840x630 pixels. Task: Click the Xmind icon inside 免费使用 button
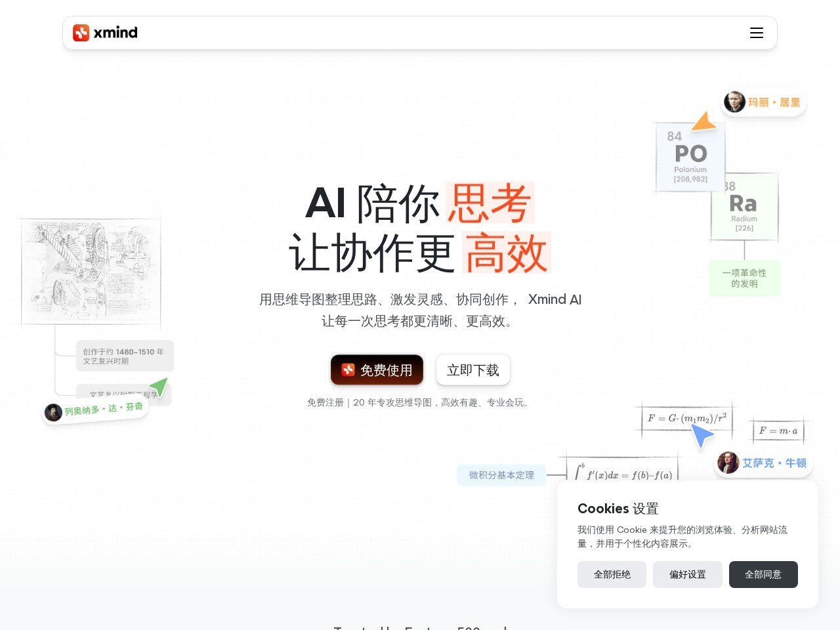click(x=348, y=370)
